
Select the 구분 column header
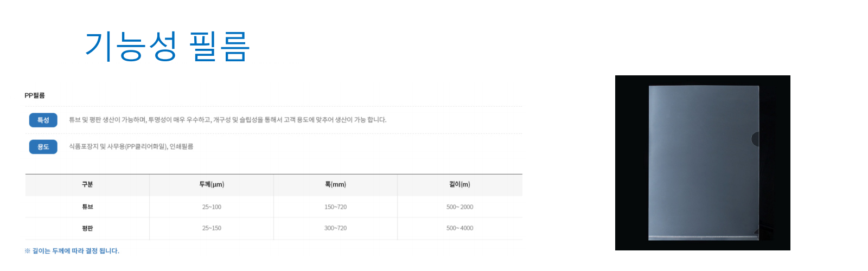[x=87, y=185]
